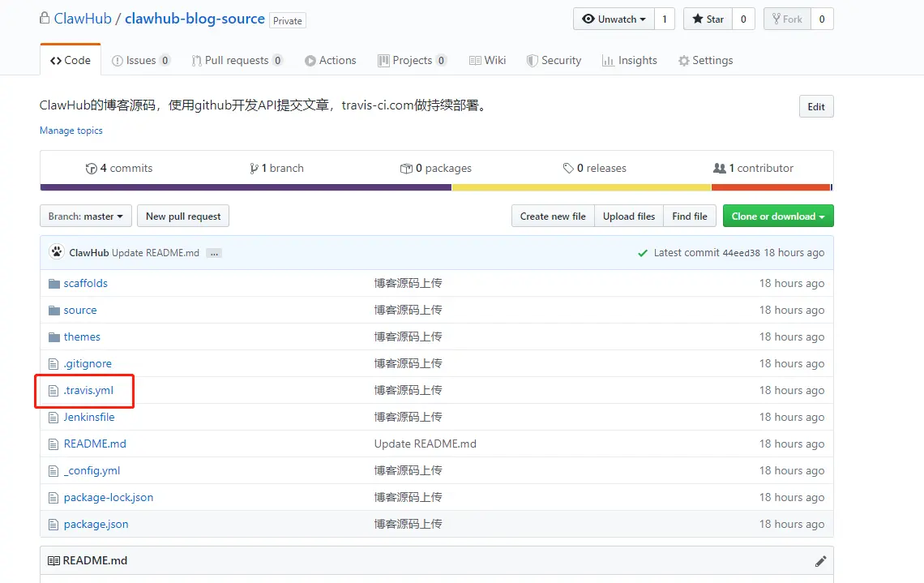Open the Update README.md commit message
The image size is (924, 583).
[156, 253]
